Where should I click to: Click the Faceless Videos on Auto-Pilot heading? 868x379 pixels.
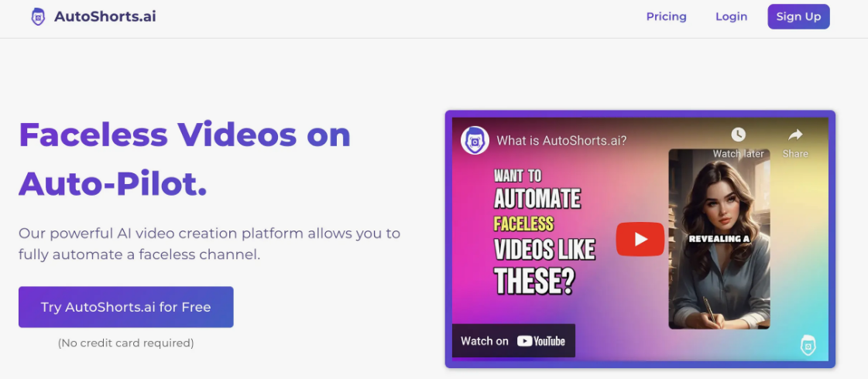[185, 159]
